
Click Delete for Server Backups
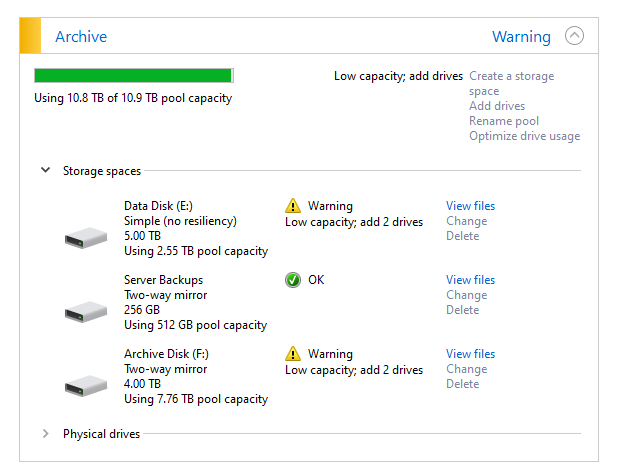pyautogui.click(x=463, y=310)
